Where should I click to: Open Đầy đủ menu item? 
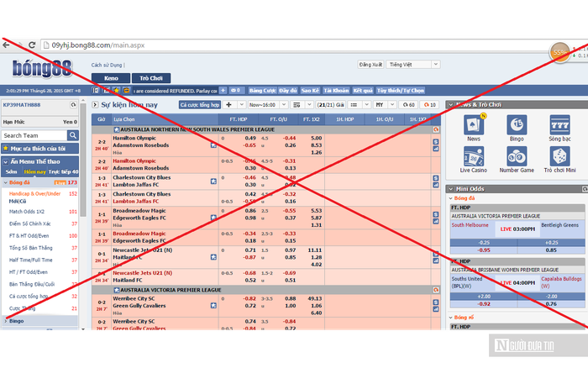pos(287,91)
